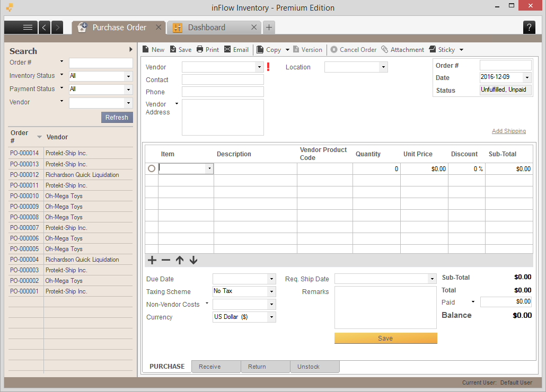Viewport: 546px width, 392px height.
Task: Click the Paid amount field
Action: tap(506, 301)
